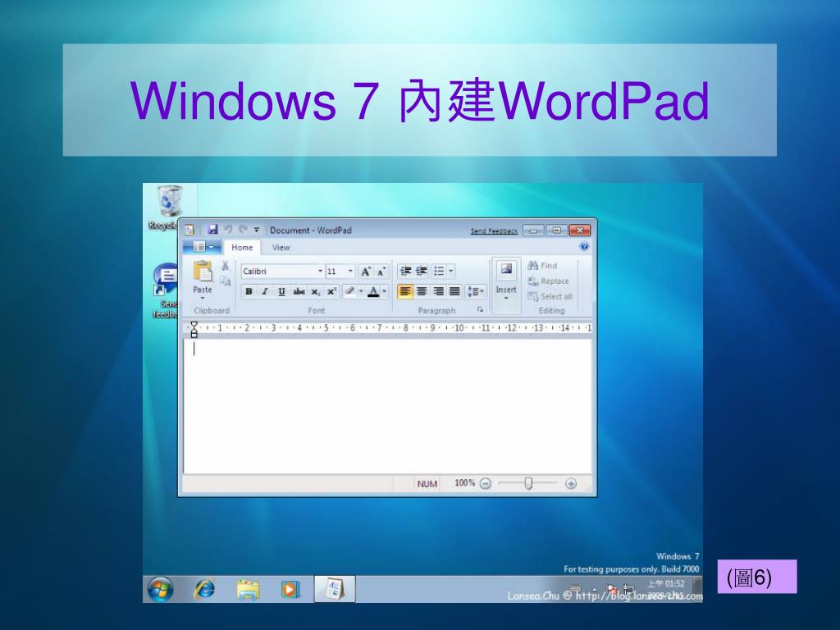
Task: Switch to the Home ribbon tab
Action: coord(242,247)
